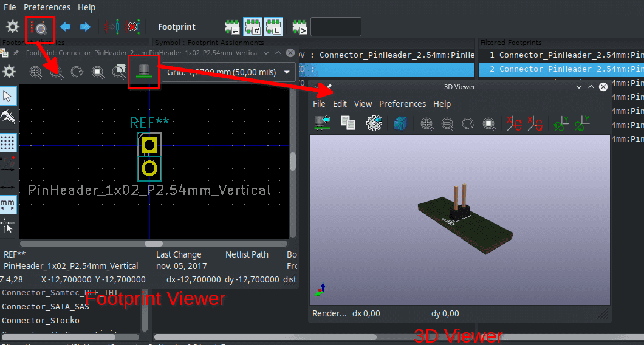Click Footprint Viewer title bar down chevron
Image resolution: width=644 pixels, height=345 pixels.
click(x=265, y=53)
